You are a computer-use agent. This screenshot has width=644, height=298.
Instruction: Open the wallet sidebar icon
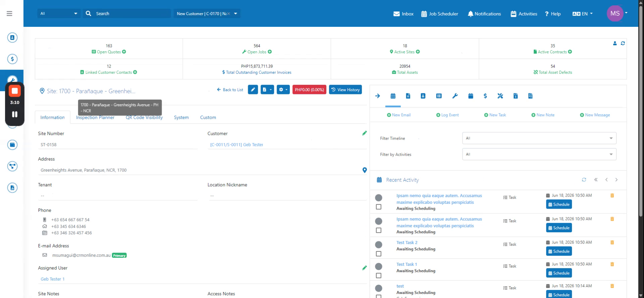12,145
